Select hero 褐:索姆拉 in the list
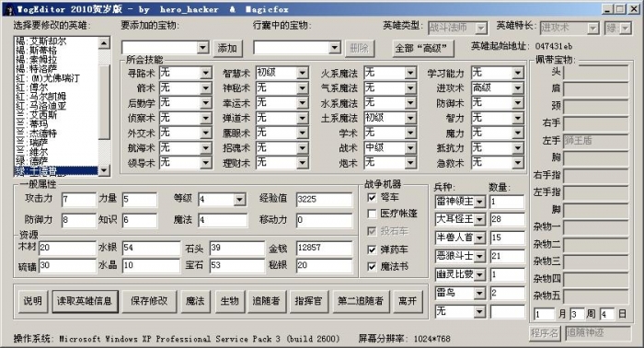The width and height of the screenshot is (644, 348). pos(37,60)
